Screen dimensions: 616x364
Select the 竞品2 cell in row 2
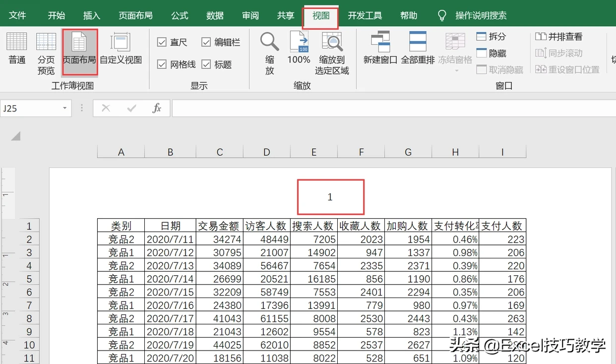(121, 239)
